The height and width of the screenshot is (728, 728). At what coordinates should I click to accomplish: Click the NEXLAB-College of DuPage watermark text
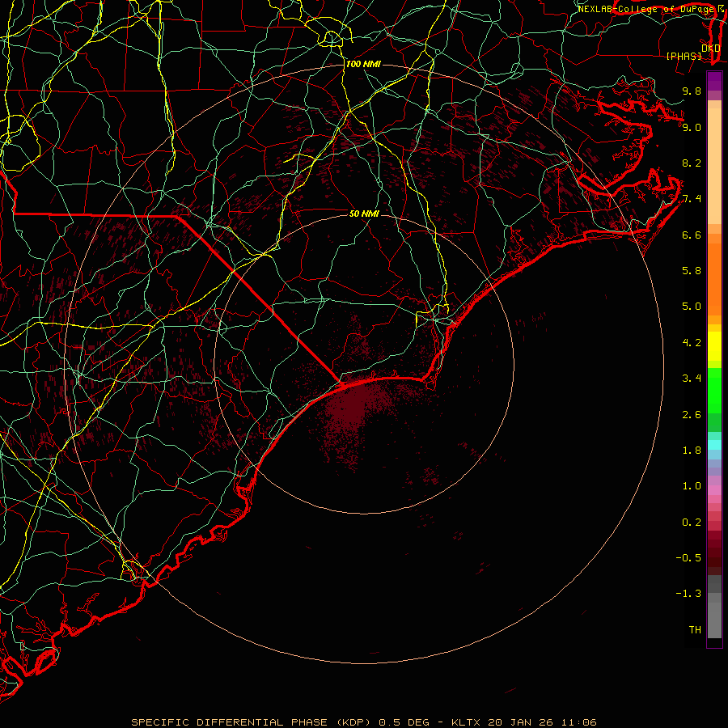[645, 9]
